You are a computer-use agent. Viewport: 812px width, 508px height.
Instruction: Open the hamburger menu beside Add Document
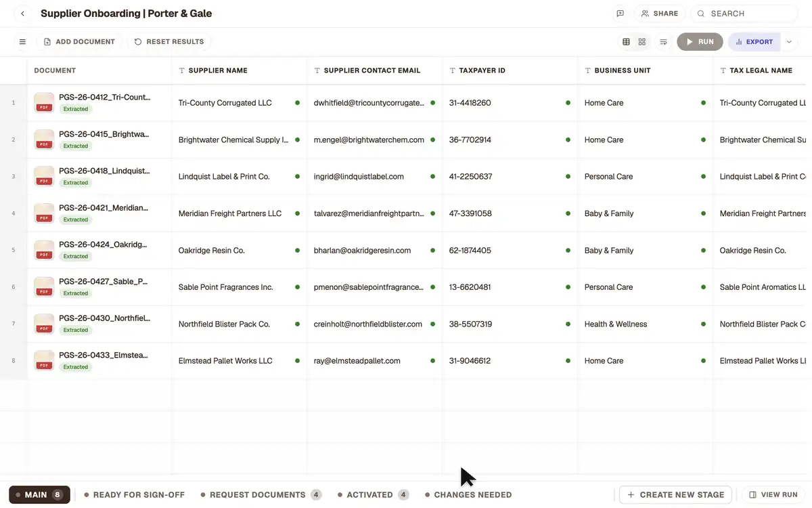coord(22,42)
